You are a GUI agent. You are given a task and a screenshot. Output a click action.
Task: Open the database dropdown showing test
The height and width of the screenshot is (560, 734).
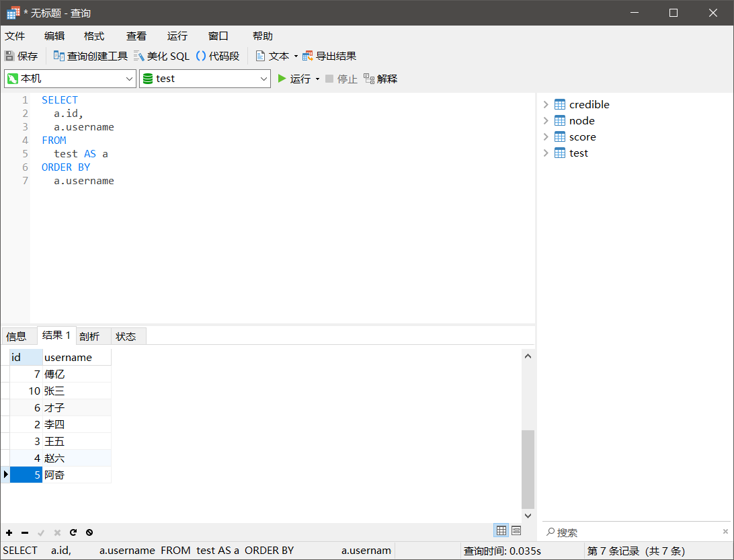click(205, 79)
